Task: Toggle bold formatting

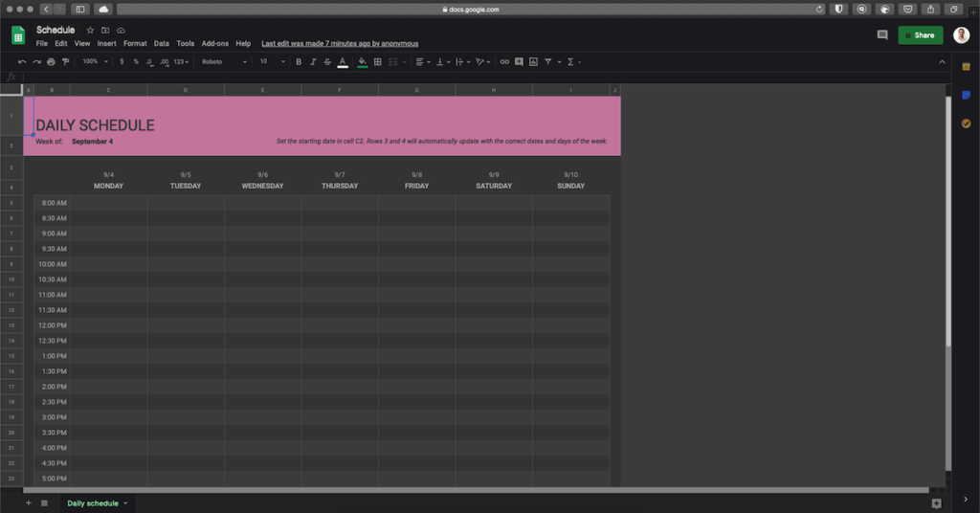Action: point(299,62)
